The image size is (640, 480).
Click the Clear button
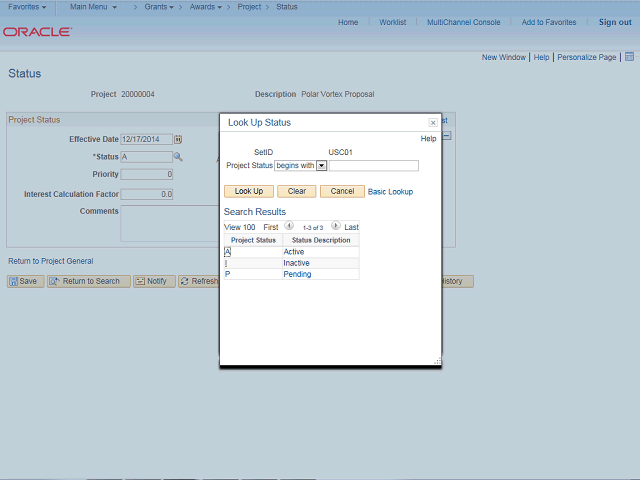click(x=297, y=191)
